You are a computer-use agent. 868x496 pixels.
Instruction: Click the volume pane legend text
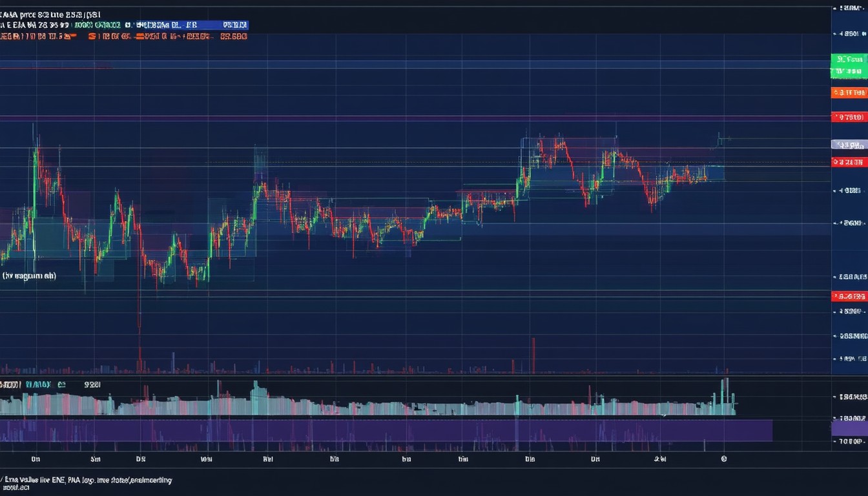coord(50,384)
